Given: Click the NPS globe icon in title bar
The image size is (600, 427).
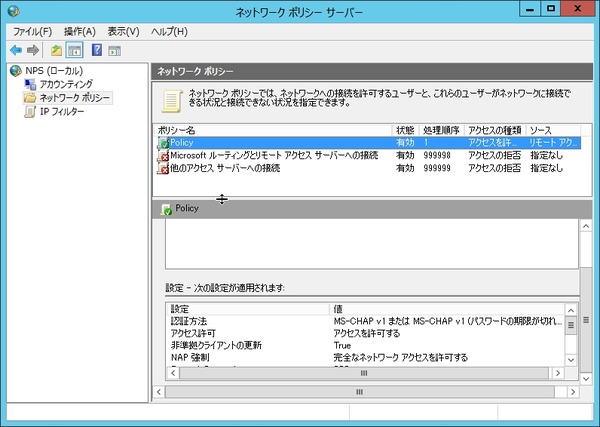Looking at the screenshot, I should click(x=14, y=11).
